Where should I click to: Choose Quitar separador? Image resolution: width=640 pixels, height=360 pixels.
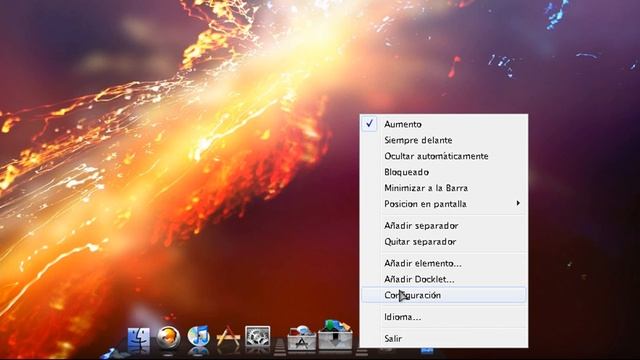pos(444,241)
